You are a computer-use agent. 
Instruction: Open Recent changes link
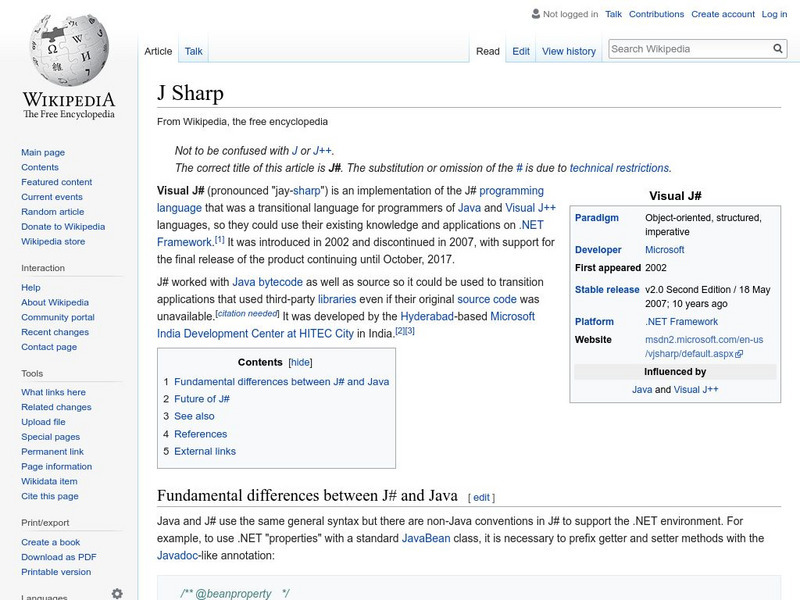[55, 332]
